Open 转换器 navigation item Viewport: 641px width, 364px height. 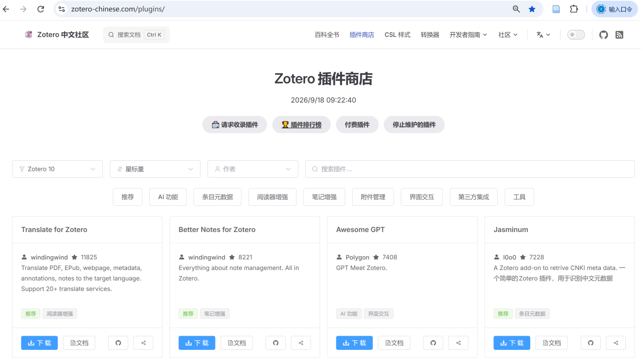[x=430, y=35]
